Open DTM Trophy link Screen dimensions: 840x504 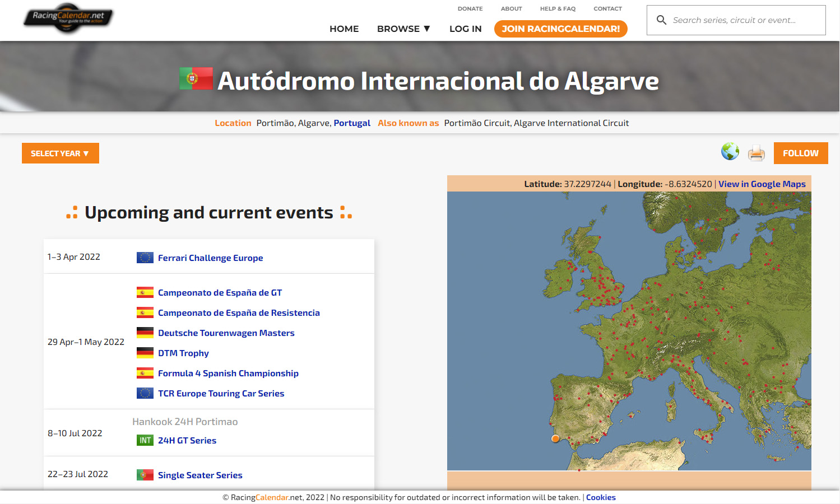[184, 353]
